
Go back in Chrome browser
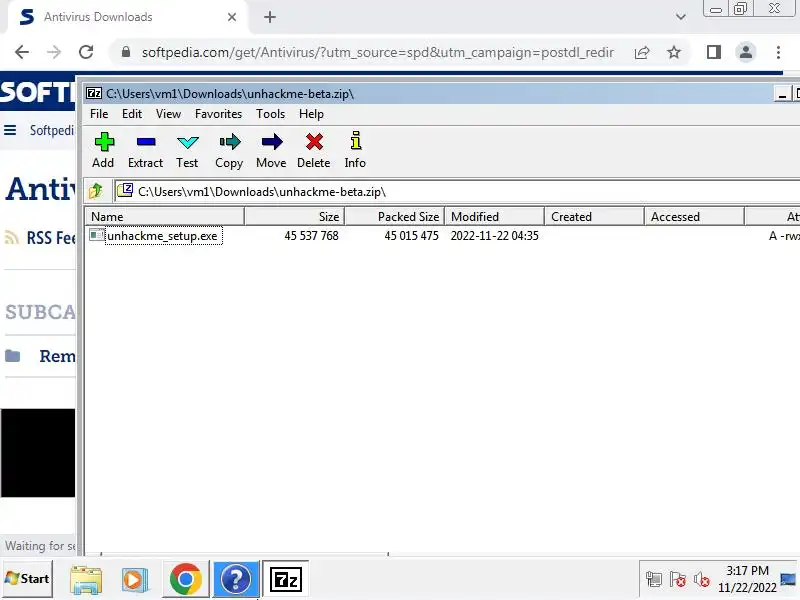point(22,52)
